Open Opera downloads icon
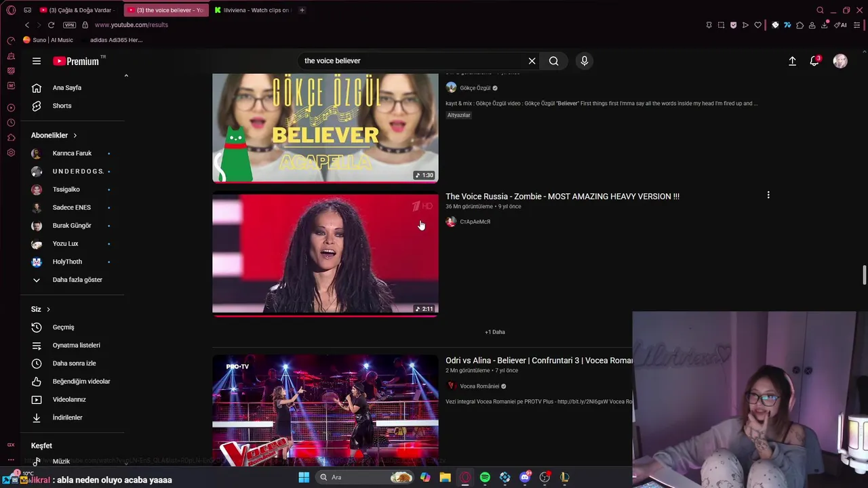 825,25
